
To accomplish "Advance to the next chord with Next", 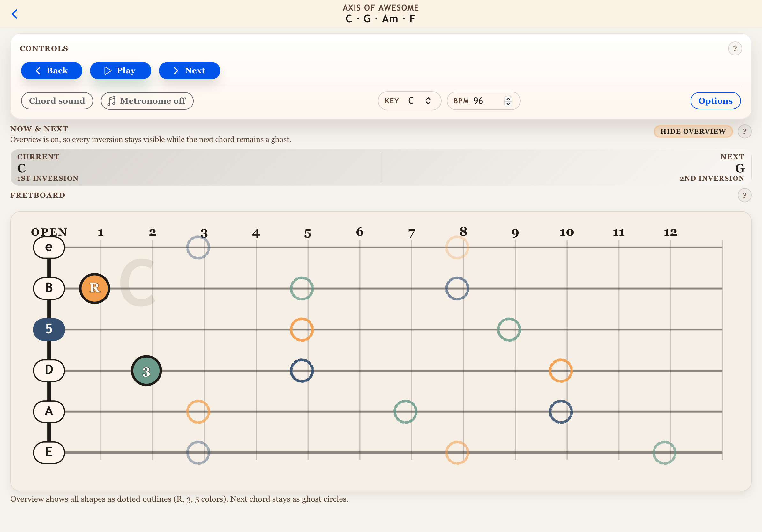I will [x=189, y=70].
